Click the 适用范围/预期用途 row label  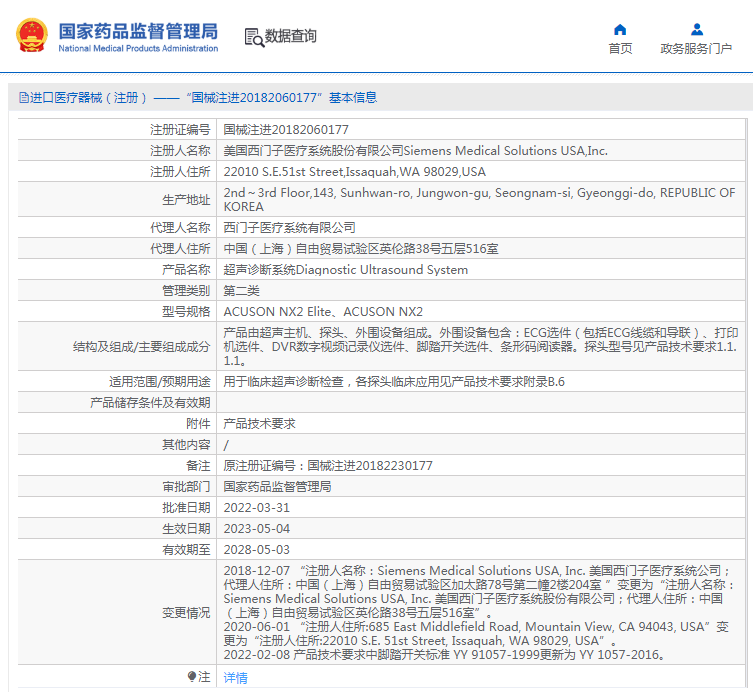(160, 382)
